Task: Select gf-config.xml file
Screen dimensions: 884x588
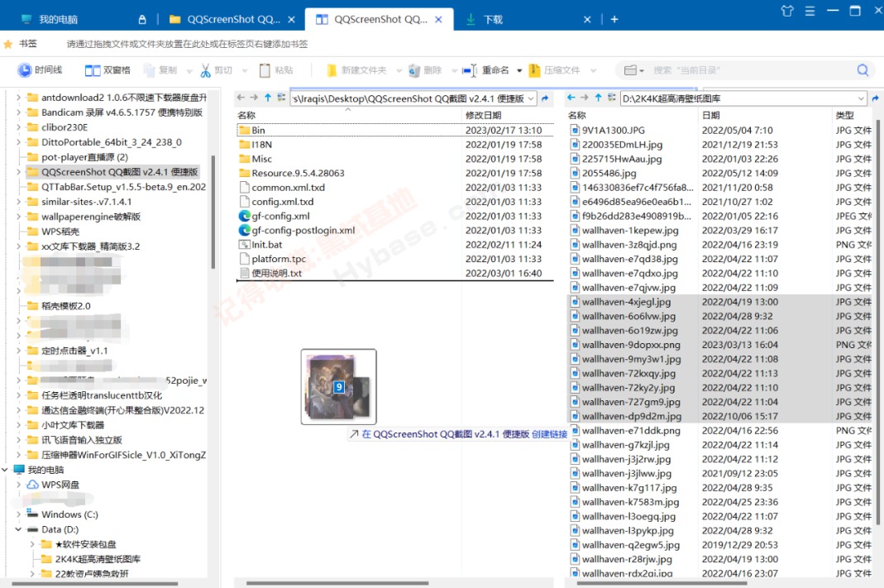Action: [280, 216]
